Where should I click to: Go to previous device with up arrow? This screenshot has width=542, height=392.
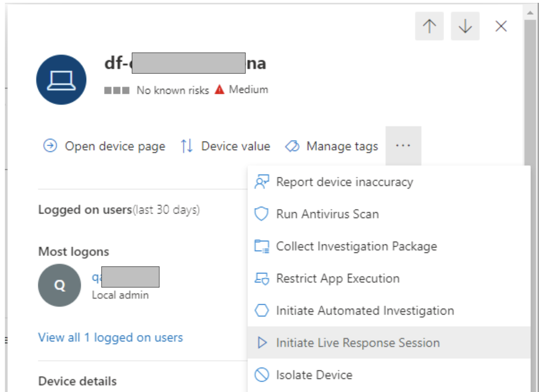click(x=429, y=26)
